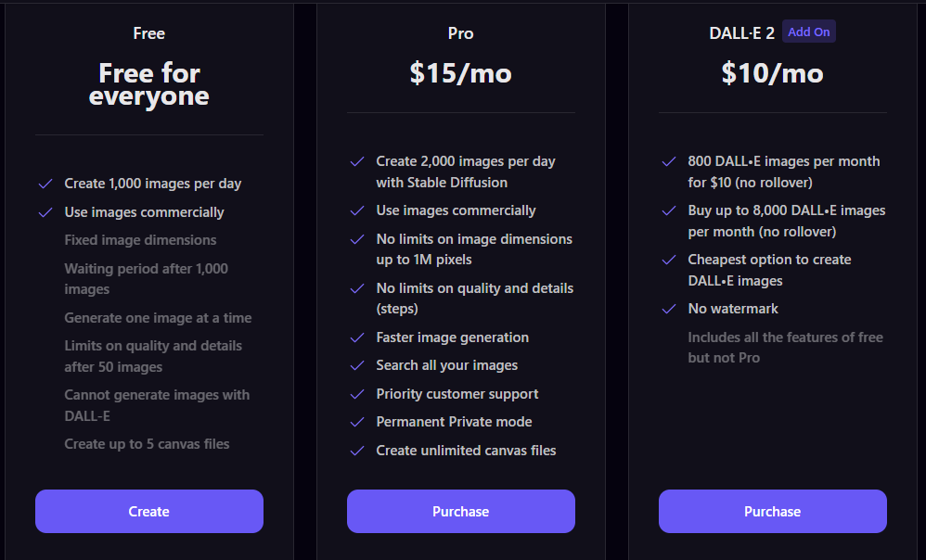
Task: Click checkmark beside Create unlimited canvas files
Action: 357,451
